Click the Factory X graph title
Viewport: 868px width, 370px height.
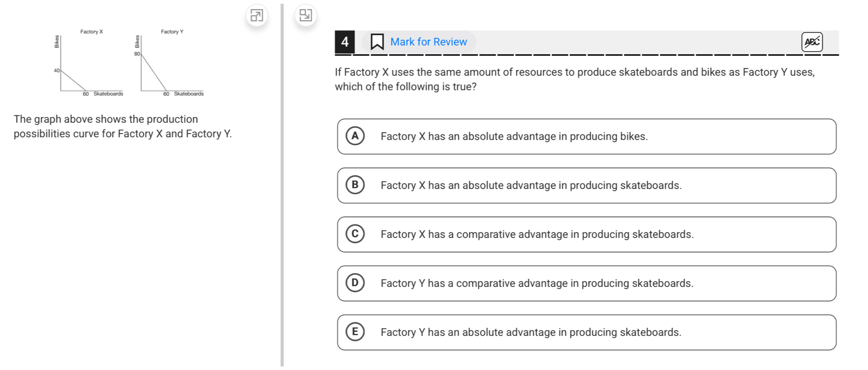coord(92,32)
